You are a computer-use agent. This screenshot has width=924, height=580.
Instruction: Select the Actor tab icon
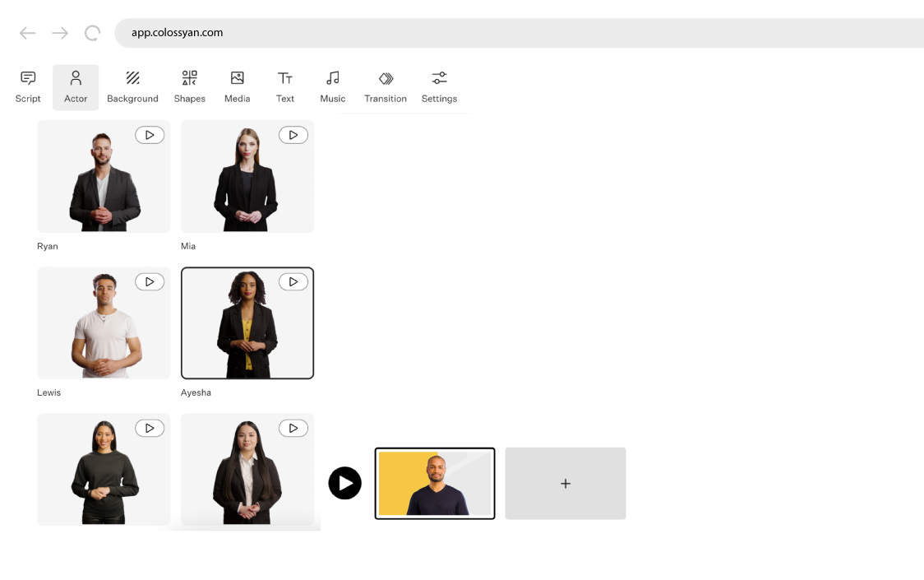[x=75, y=77]
